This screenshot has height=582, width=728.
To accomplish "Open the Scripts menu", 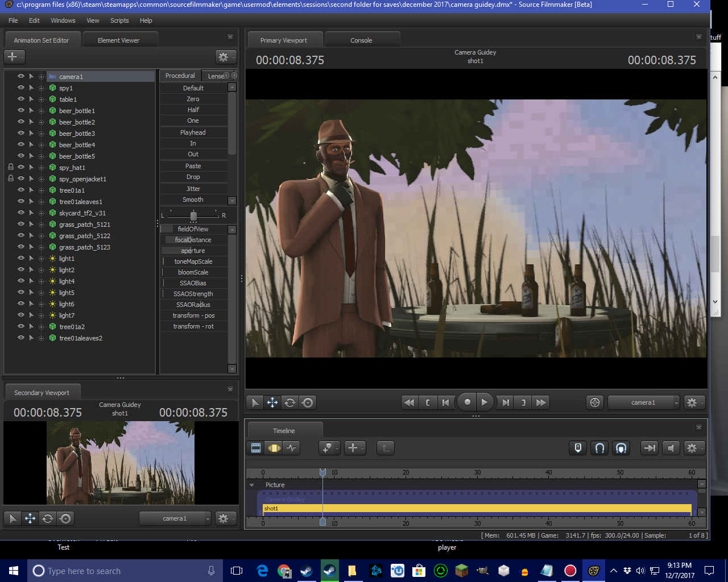I will (x=119, y=20).
